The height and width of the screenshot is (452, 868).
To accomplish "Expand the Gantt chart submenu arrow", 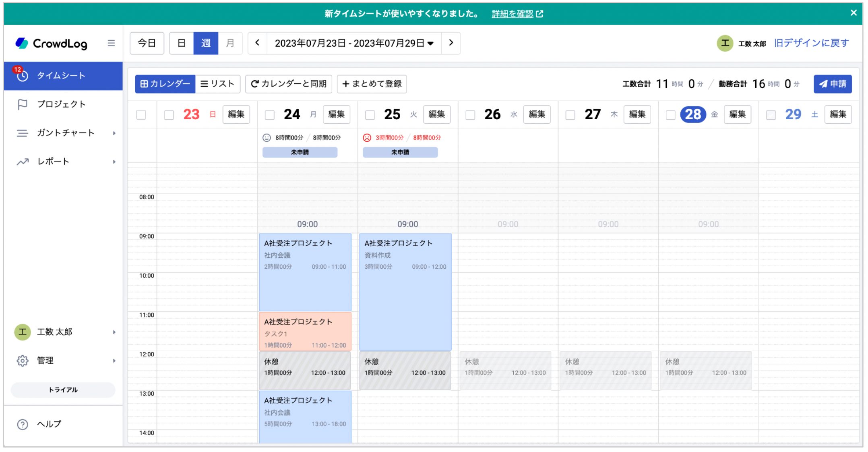I will click(x=114, y=133).
